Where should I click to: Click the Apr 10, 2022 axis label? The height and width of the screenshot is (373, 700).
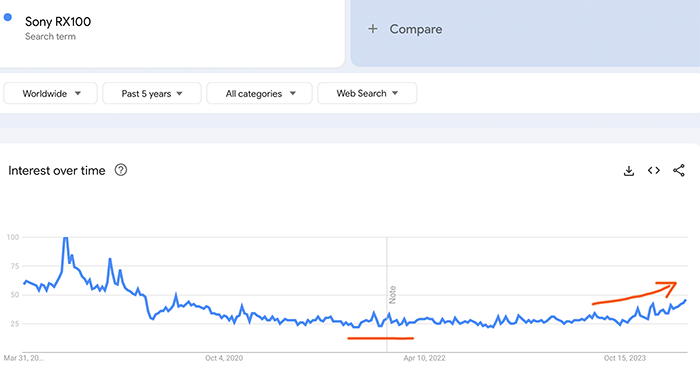tap(424, 358)
